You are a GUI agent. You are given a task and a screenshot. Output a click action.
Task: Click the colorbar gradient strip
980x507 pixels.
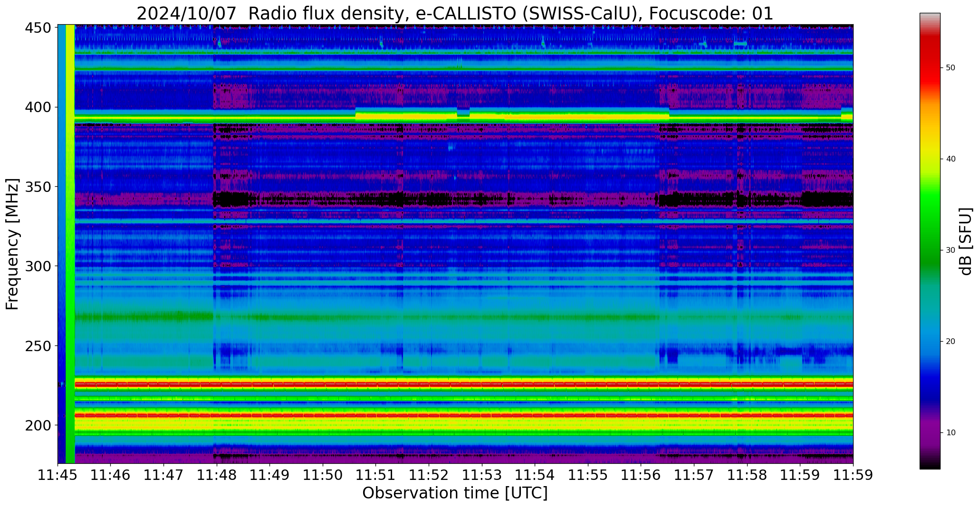coord(930,241)
